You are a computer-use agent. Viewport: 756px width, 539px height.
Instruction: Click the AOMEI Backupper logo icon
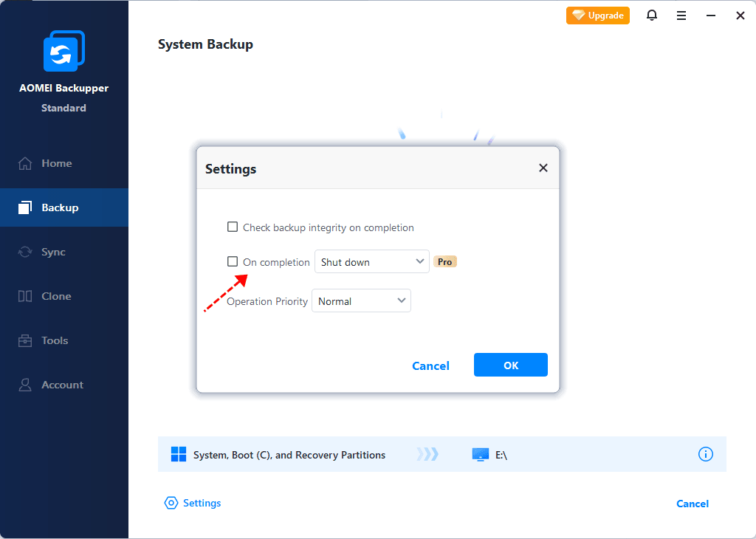[x=63, y=51]
